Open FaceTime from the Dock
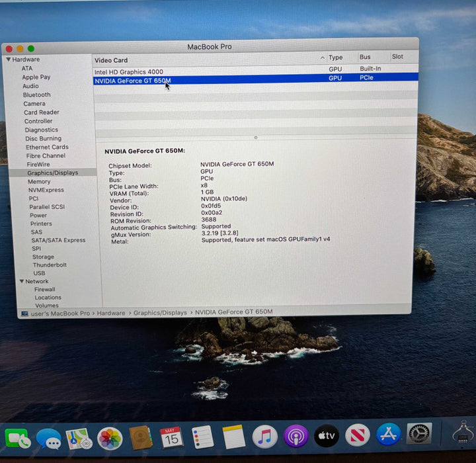 [x=17, y=439]
